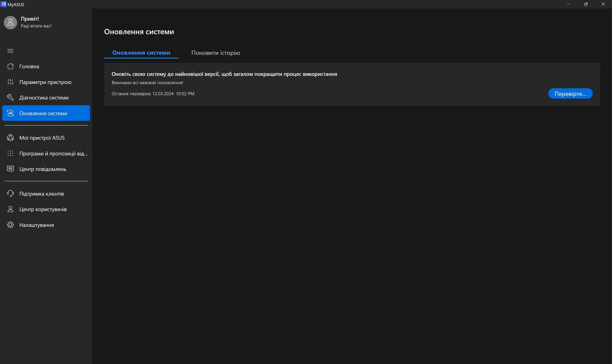
Task: Open the Мої пристрої ASUS label
Action: pos(42,138)
